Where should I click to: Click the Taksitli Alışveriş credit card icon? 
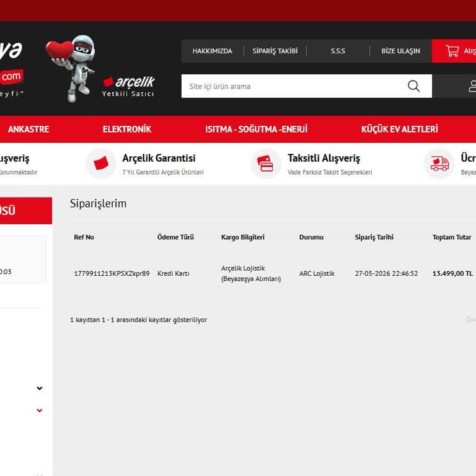tap(266, 164)
